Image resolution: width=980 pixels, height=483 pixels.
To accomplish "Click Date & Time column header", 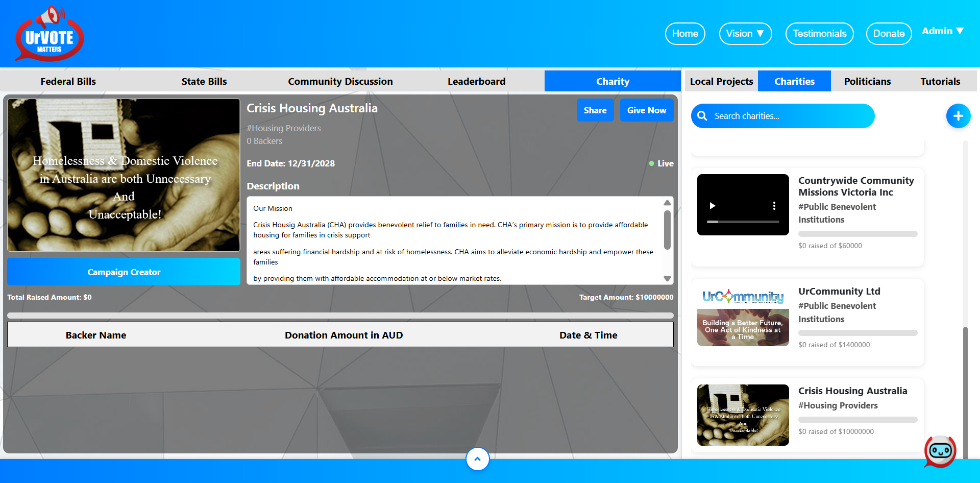I will tap(588, 335).
